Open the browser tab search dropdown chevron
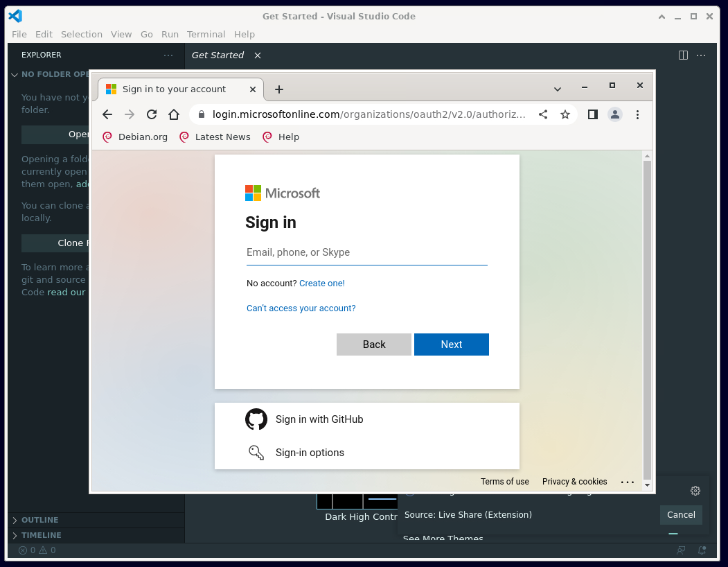The image size is (728, 567). pyautogui.click(x=558, y=89)
